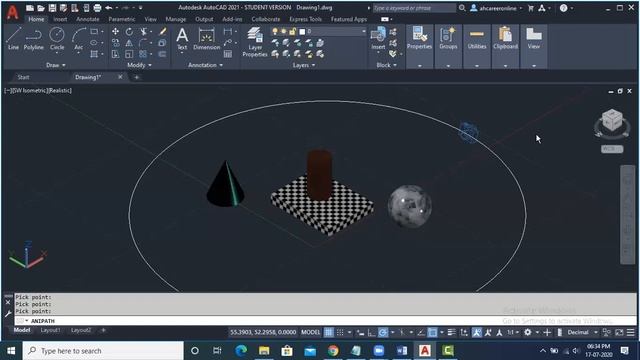The width and height of the screenshot is (640, 360).
Task: Toggle drawing grid display in status bar
Action: [329, 332]
